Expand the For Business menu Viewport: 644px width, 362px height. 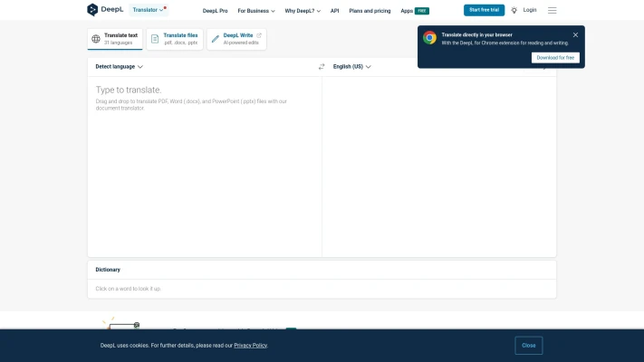click(x=256, y=11)
